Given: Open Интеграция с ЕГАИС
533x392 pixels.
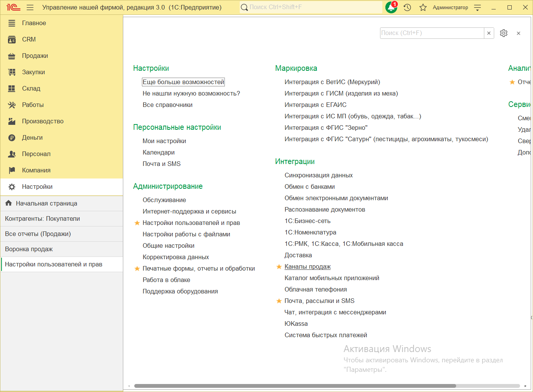Looking at the screenshot, I should pyautogui.click(x=315, y=105).
